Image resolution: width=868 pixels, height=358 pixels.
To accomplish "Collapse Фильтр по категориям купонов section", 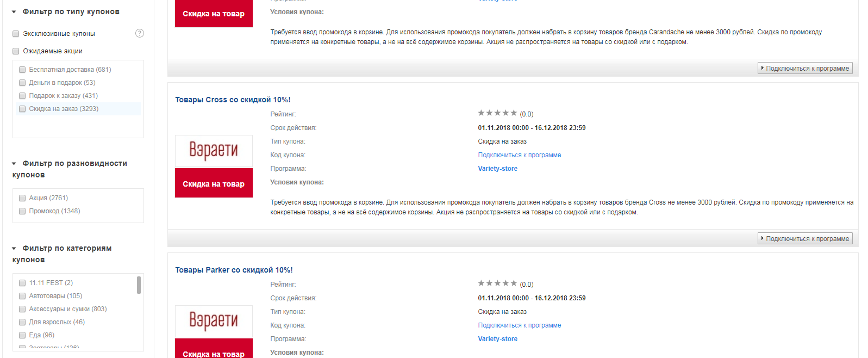I will click(14, 248).
